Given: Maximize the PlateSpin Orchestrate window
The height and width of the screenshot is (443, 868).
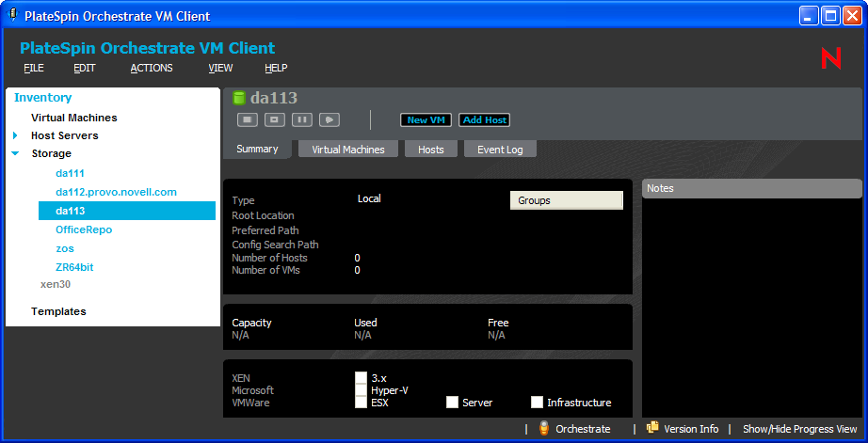Looking at the screenshot, I should point(830,16).
